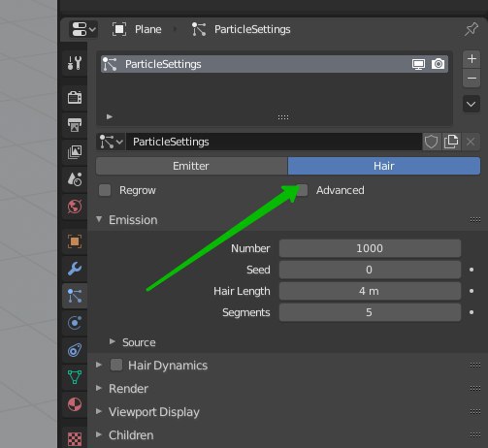Enable the Regrow checkbox
488x448 pixels.
[x=105, y=190]
